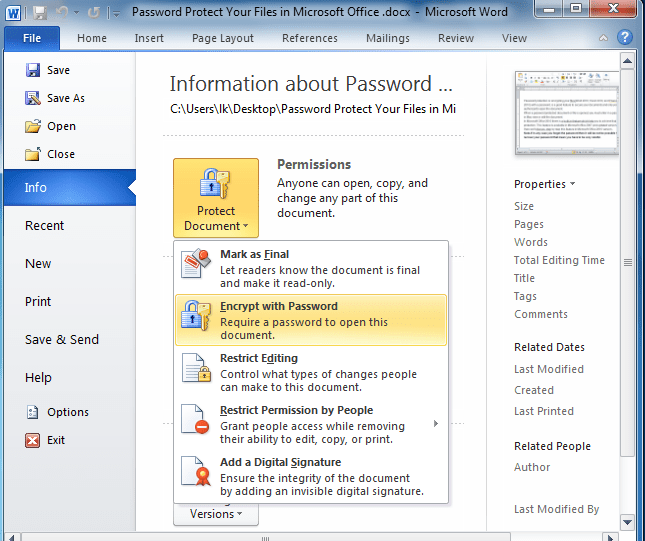Open the Customize Quick Access Toolbar dropdown

pos(116,14)
